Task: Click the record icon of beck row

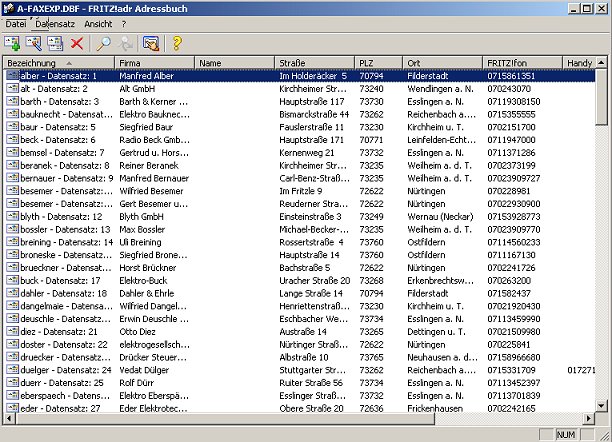Action: (12, 140)
